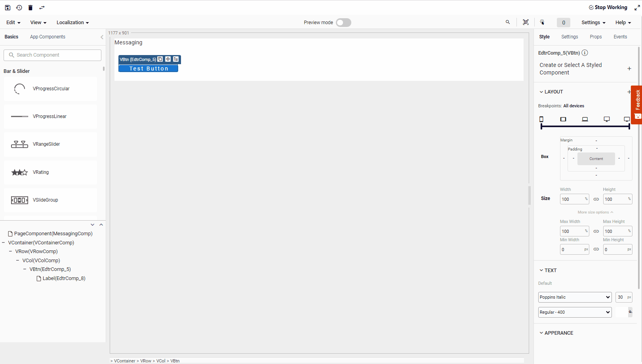Open the history icon

click(x=19, y=8)
